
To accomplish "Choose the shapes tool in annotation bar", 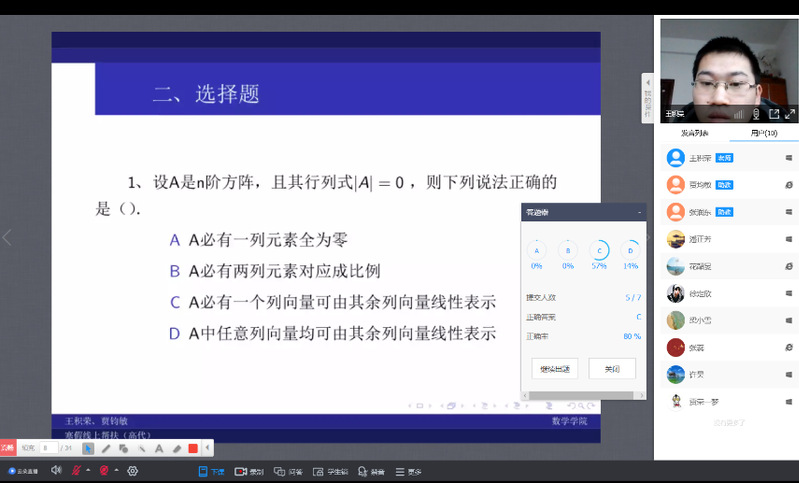I will coord(124,448).
